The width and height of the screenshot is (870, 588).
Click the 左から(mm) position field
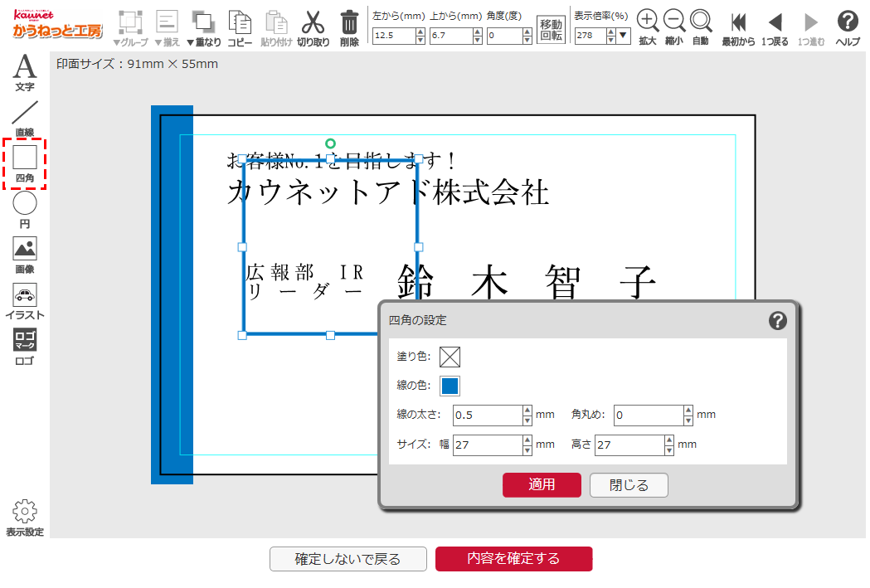(x=394, y=36)
